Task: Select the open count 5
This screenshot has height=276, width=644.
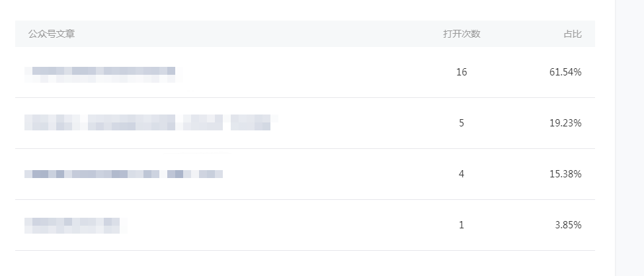Action: click(x=462, y=123)
